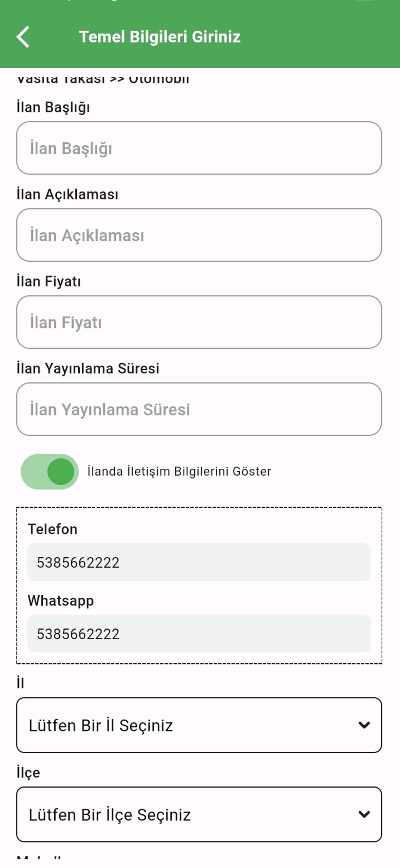
Task: Select the Telefon number field
Action: (199, 562)
